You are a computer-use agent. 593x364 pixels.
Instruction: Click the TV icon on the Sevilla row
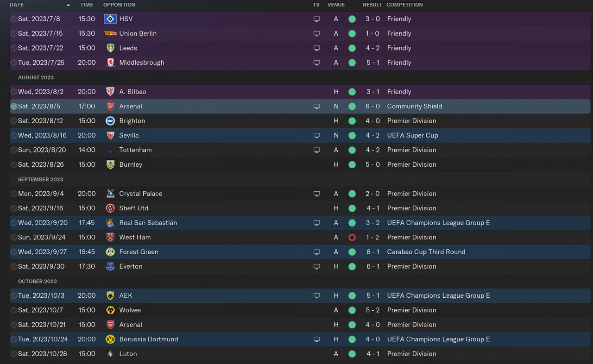(x=317, y=135)
